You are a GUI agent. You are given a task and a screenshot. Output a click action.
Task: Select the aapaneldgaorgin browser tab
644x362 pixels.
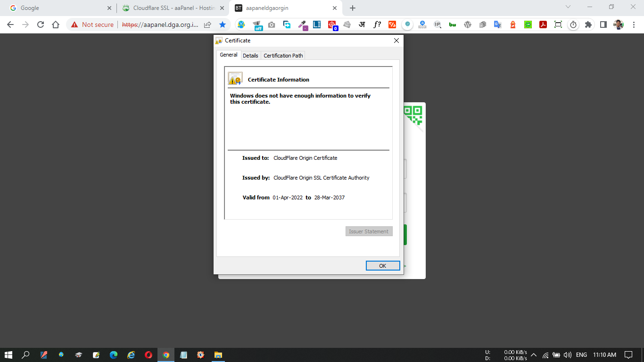point(286,8)
